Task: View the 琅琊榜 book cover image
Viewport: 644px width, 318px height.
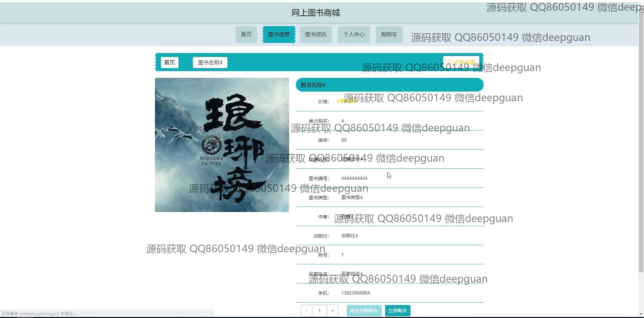Action: tap(222, 145)
